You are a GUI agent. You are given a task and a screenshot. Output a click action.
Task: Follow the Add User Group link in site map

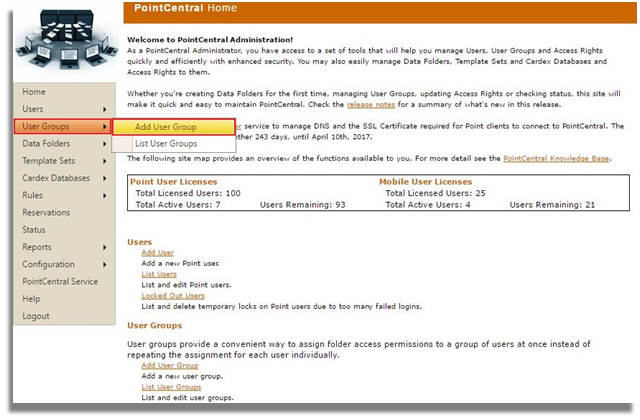point(170,365)
